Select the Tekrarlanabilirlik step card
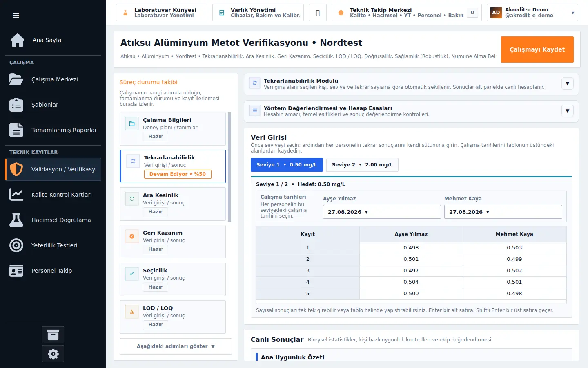Image resolution: width=588 pixels, height=368 pixels. pos(173,166)
